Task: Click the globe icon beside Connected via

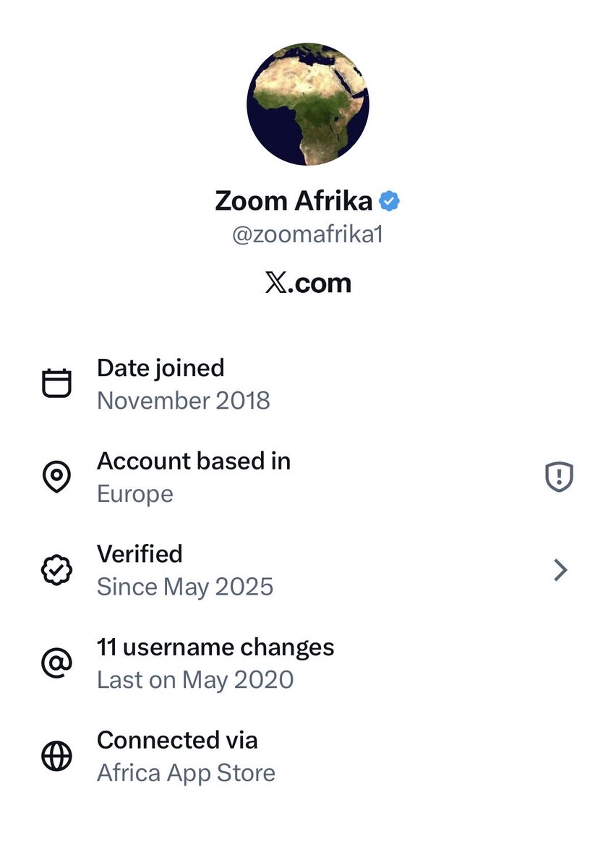Action: coord(56,757)
